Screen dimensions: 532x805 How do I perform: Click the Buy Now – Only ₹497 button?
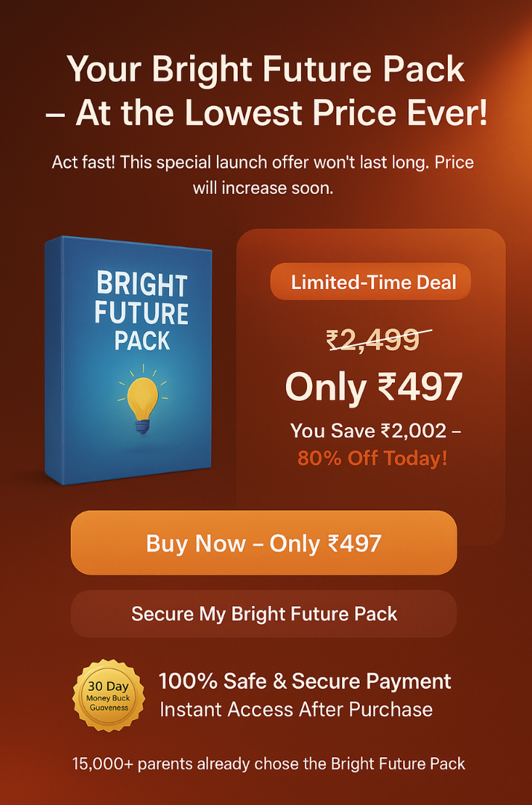(x=264, y=543)
